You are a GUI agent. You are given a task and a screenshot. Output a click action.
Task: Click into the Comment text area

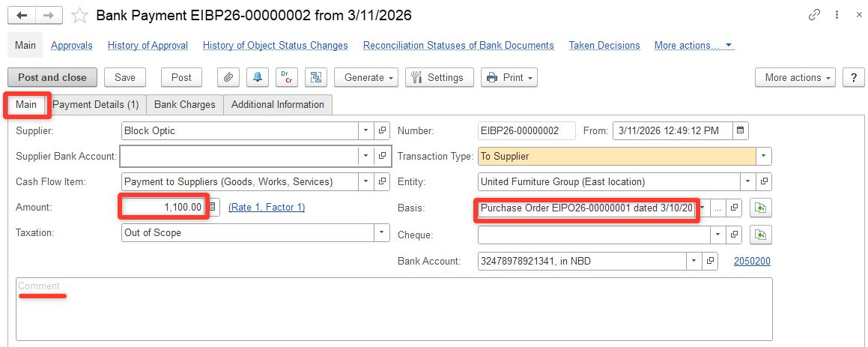point(393,311)
